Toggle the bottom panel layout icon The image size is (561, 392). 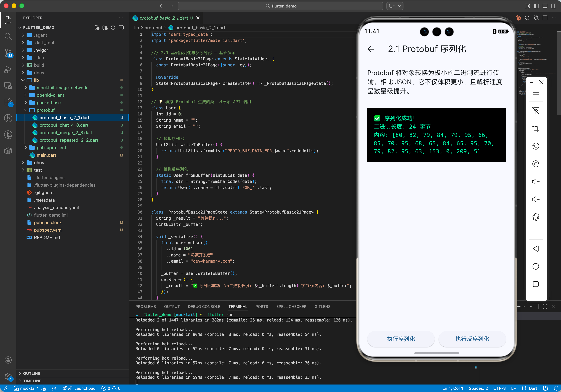tap(545, 6)
